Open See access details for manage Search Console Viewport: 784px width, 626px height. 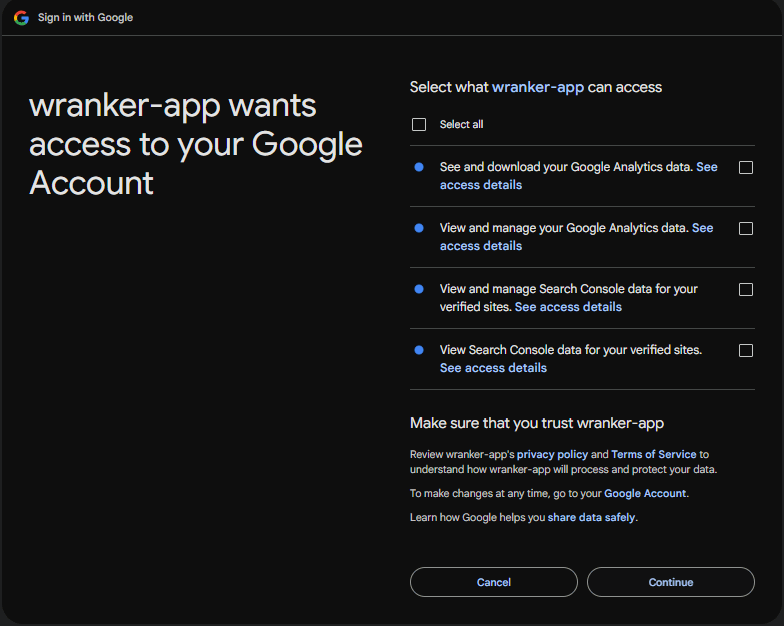(x=568, y=307)
